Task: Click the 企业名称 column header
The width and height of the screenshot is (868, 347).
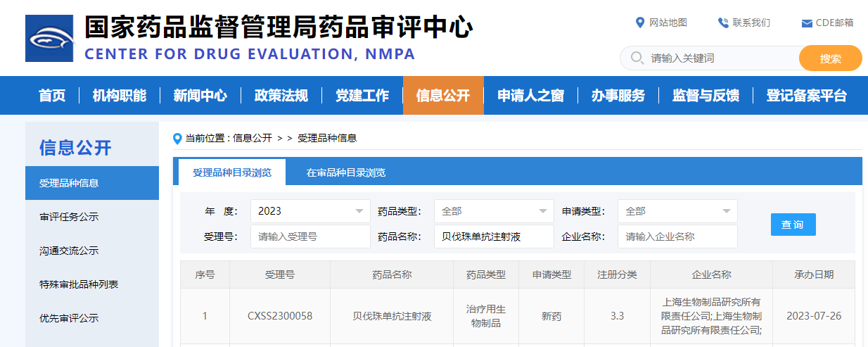Action: click(712, 275)
